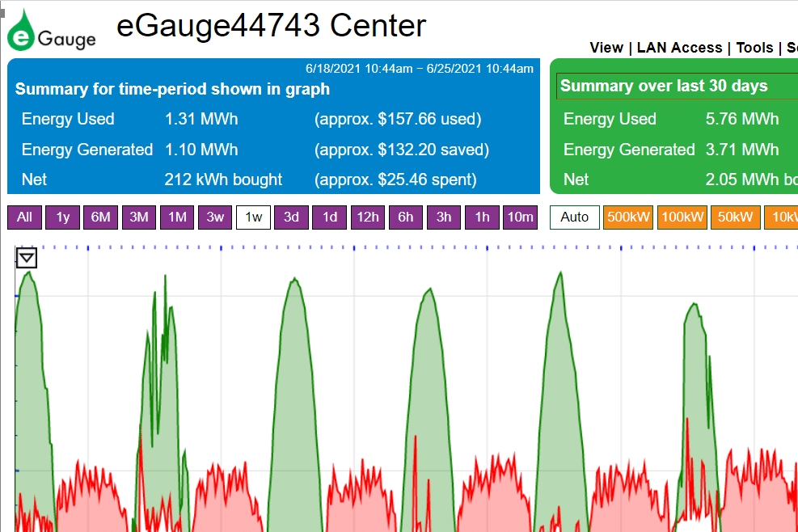
Task: Click the eGauge logo icon
Action: pos(52,30)
